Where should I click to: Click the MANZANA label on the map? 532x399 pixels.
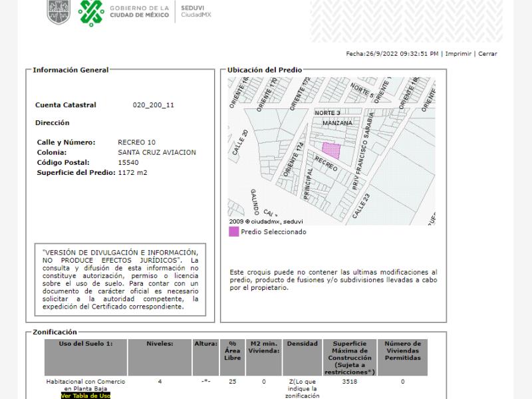click(337, 123)
